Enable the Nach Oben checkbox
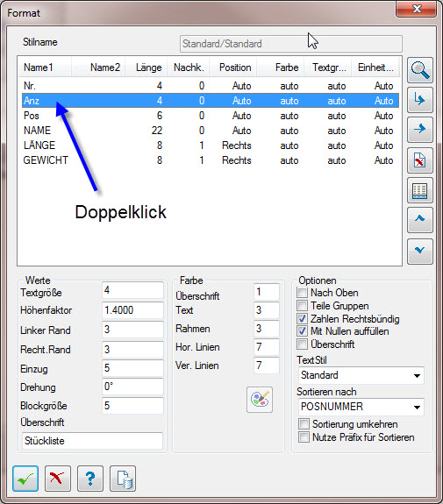The width and height of the screenshot is (443, 504). [x=302, y=293]
